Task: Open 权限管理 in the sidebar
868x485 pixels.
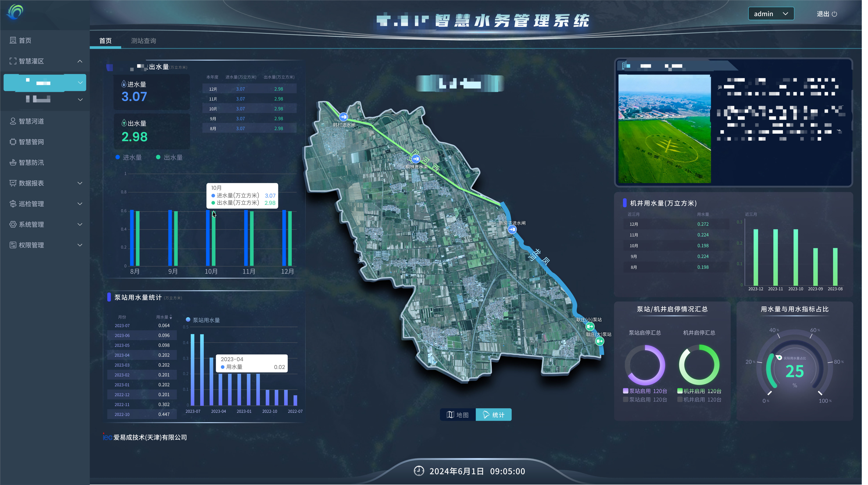Action: click(x=45, y=245)
